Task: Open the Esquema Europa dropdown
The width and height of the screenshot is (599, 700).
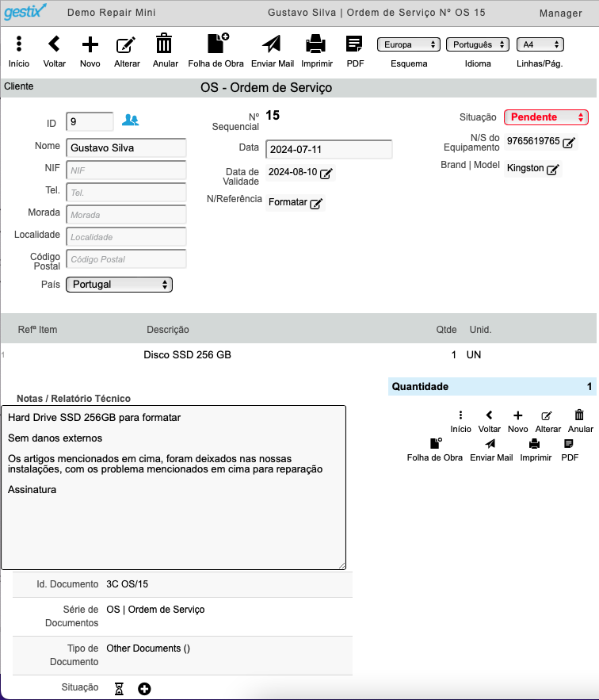Action: pos(408,44)
